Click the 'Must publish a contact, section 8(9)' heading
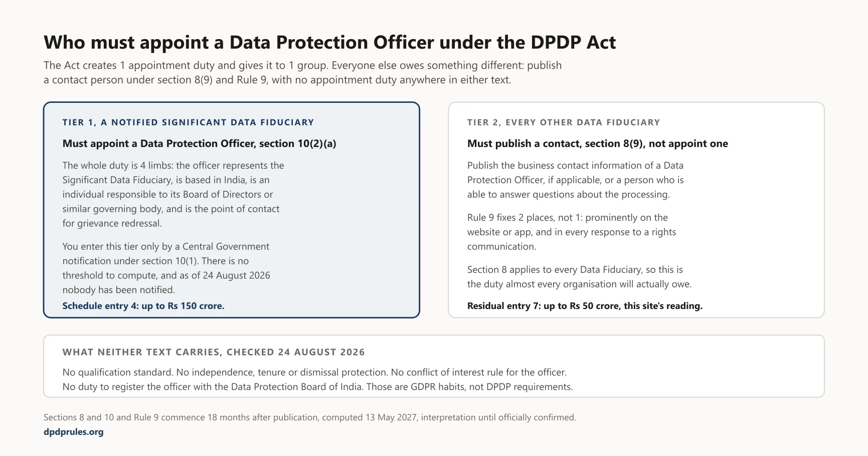The image size is (868, 456). pyautogui.click(x=597, y=143)
